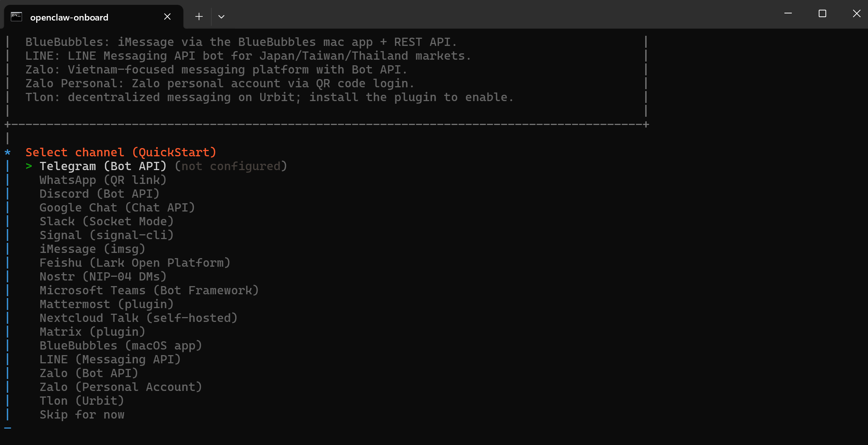Click the Skip for now option
Screen dimensions: 868x445
click(82, 415)
